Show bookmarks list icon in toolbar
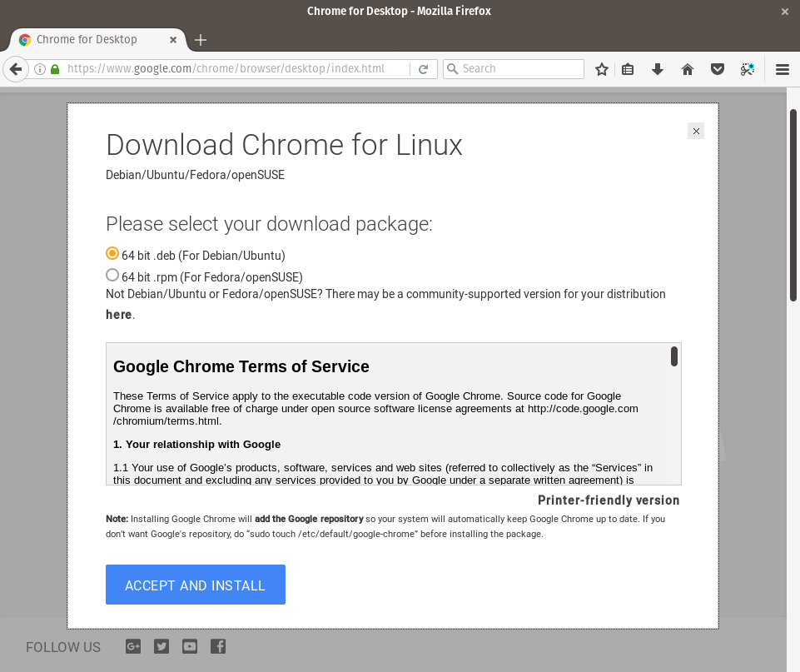 pyautogui.click(x=628, y=69)
